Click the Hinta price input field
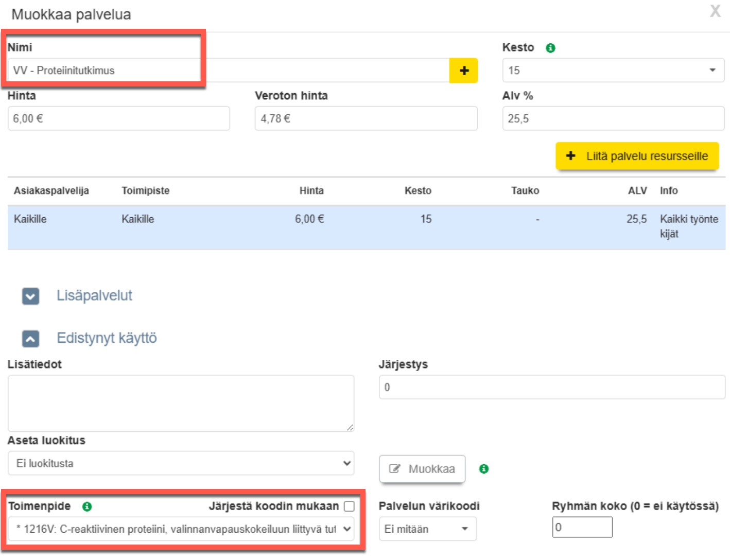The height and width of the screenshot is (560, 730). [x=118, y=119]
